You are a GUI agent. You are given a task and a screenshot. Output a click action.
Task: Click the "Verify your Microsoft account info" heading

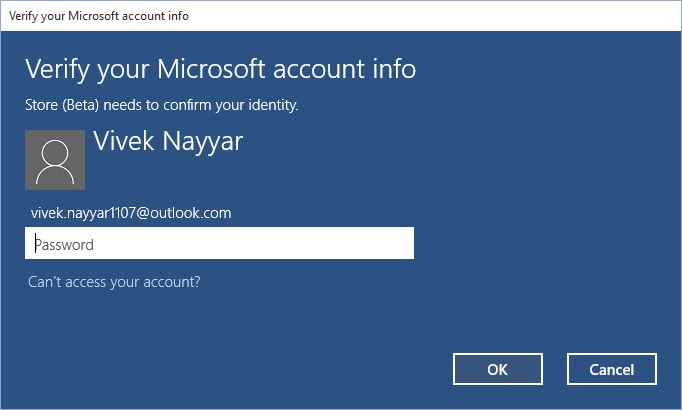[x=220, y=69]
